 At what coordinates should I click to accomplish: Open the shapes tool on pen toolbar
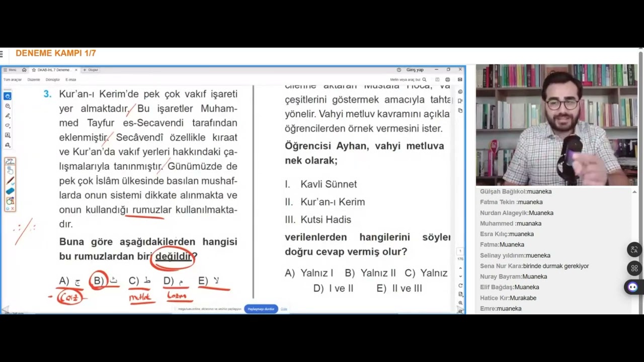tap(10, 201)
